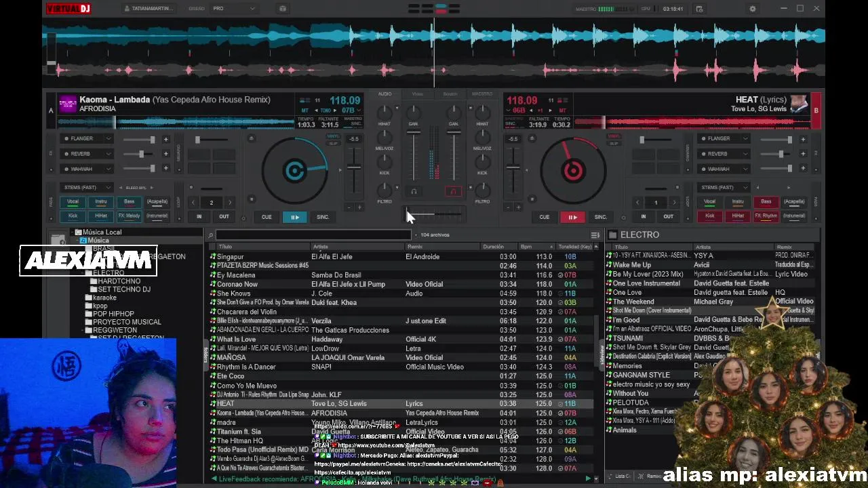Click deck A loop IN button

click(199, 217)
